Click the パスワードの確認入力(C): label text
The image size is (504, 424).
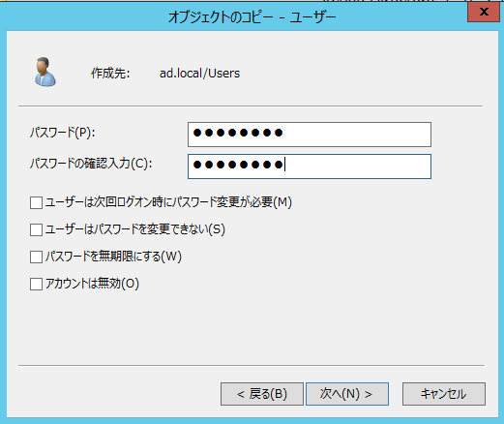click(91, 164)
